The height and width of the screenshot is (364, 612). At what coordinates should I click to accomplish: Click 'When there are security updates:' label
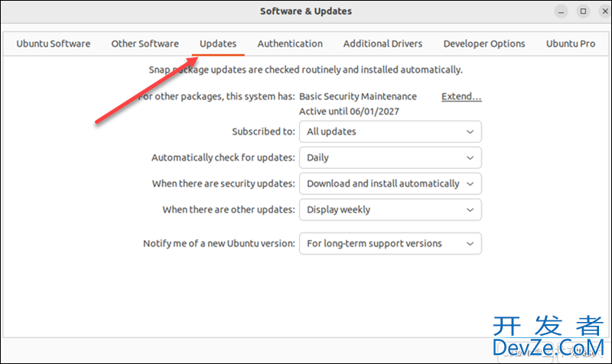pos(223,184)
